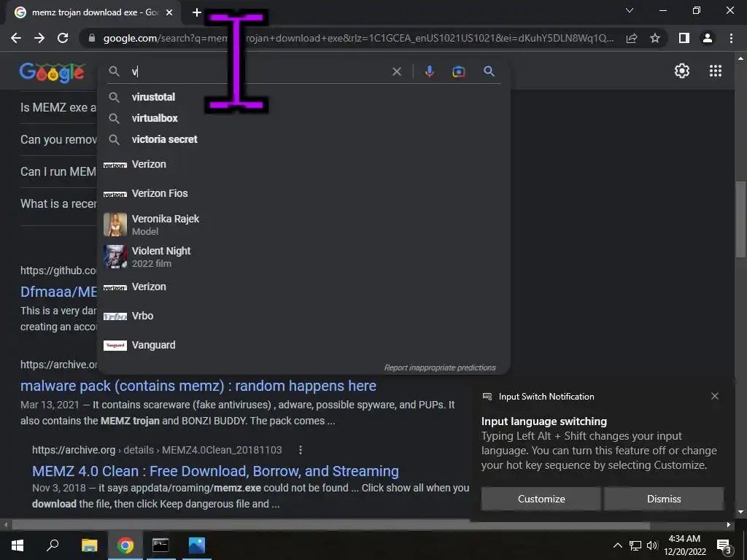Select the virustotal suggestion

click(303, 97)
